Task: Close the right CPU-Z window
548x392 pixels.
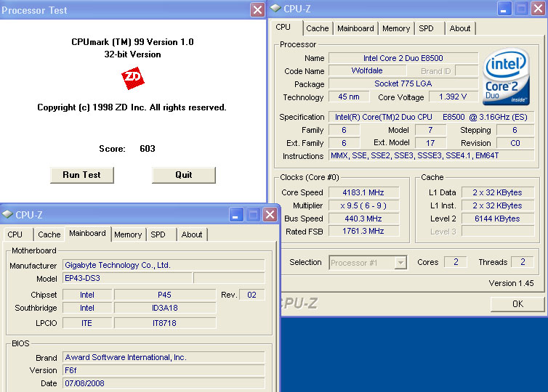Action: 539,9
